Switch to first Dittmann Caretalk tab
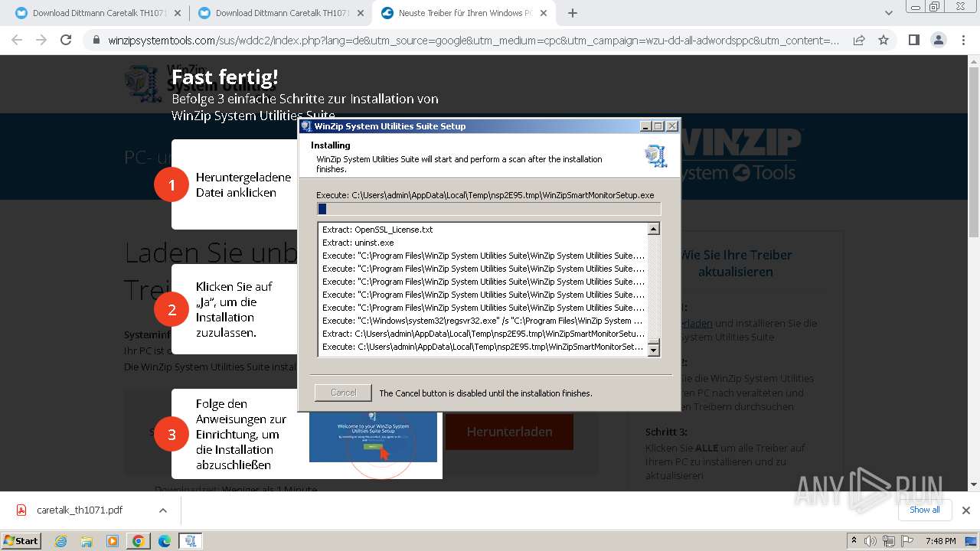This screenshot has height=551, width=980. point(98,13)
